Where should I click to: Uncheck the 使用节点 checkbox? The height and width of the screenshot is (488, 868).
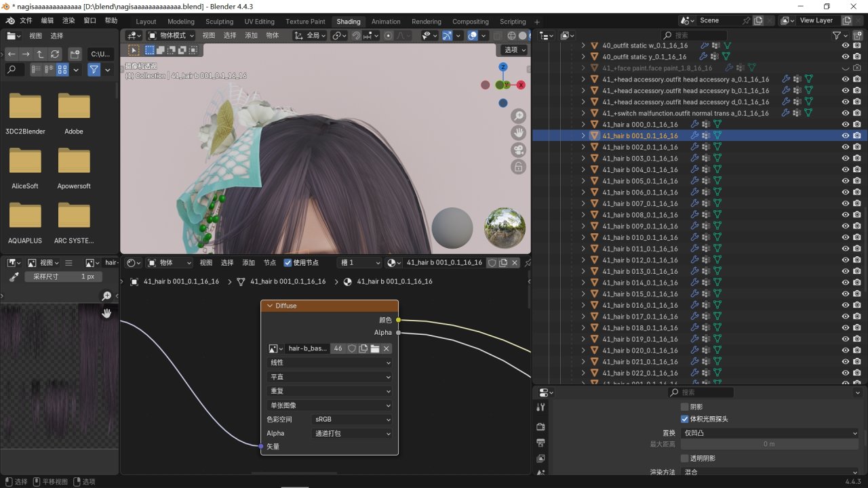(x=288, y=263)
